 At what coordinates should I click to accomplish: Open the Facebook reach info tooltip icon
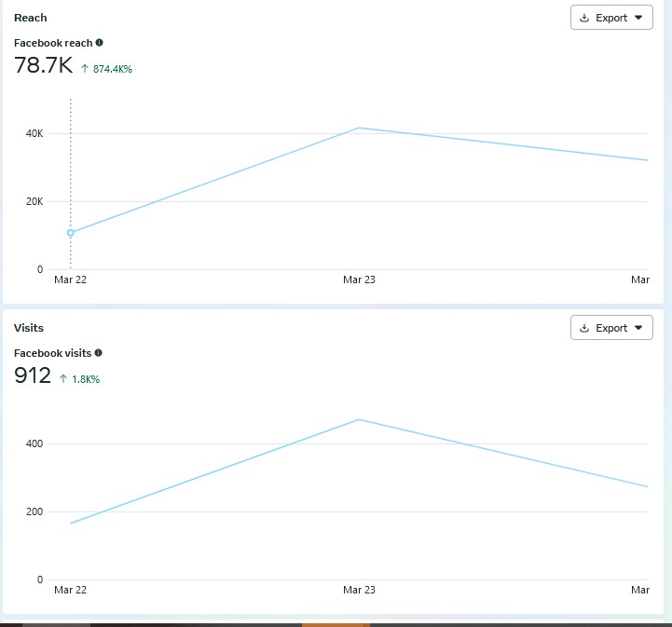[x=100, y=43]
